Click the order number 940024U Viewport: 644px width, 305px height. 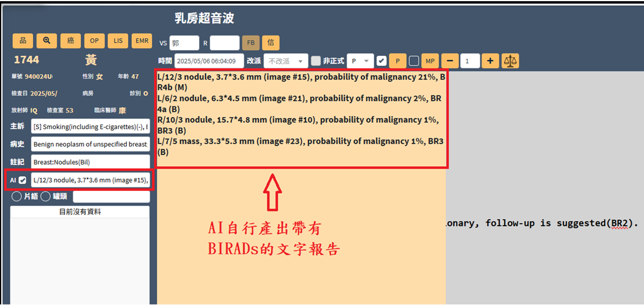coord(39,77)
